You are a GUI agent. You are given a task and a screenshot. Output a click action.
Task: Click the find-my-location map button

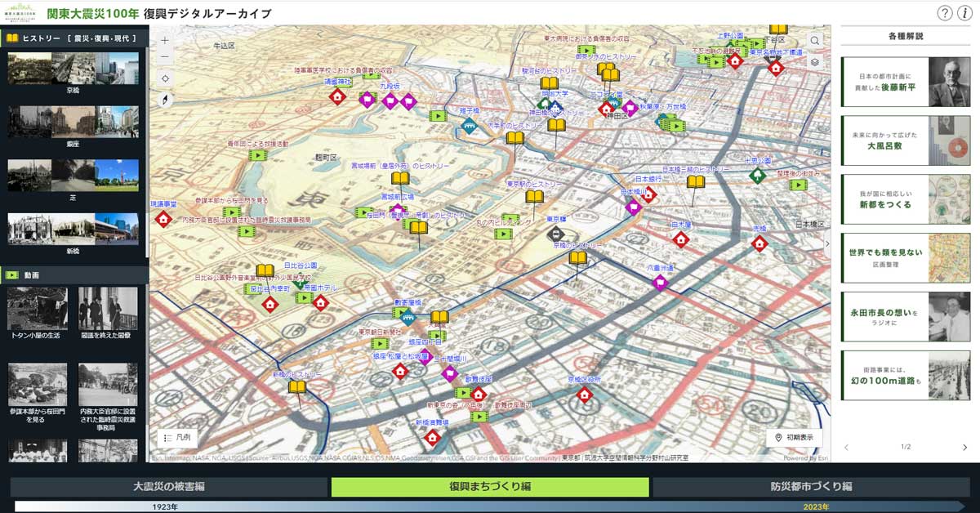(x=166, y=79)
